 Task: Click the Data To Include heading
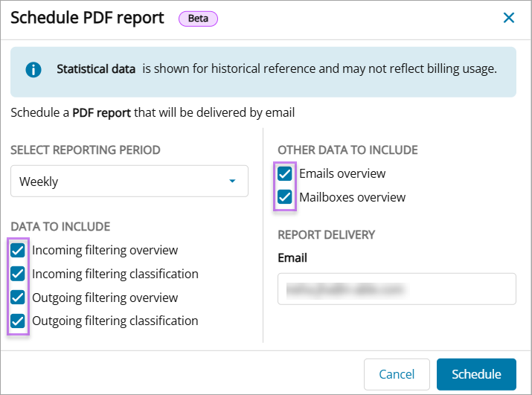tap(60, 227)
